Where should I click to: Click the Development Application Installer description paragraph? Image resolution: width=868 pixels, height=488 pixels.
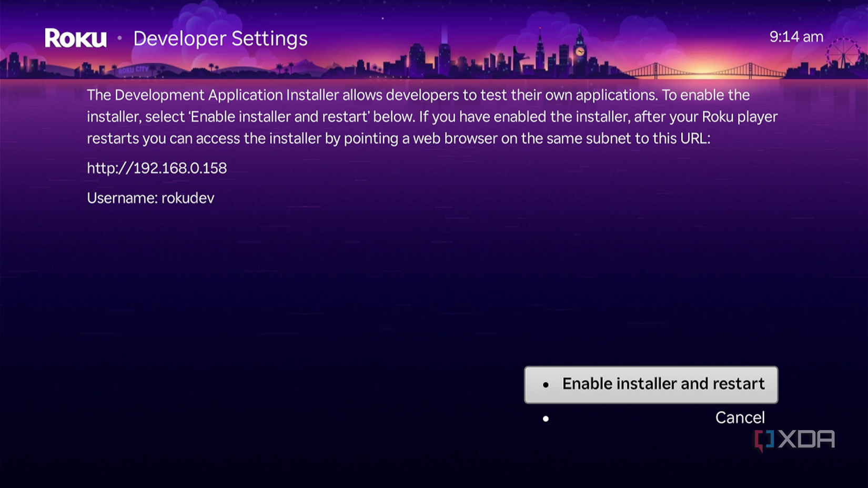[432, 117]
